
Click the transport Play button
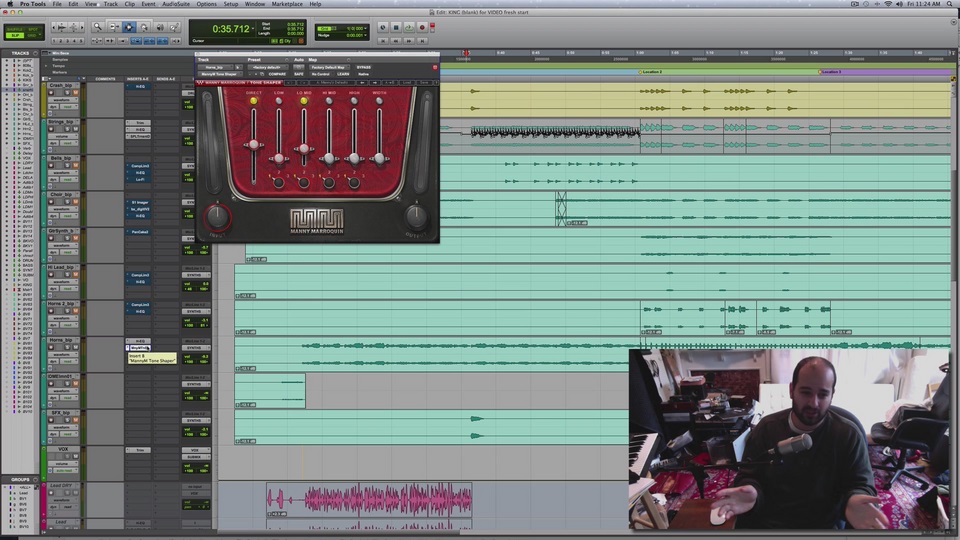[409, 27]
